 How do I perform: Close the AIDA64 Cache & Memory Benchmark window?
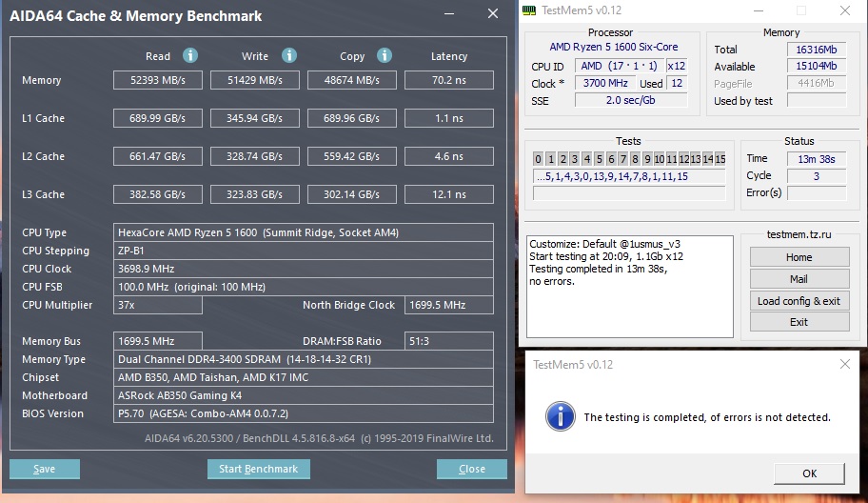493,14
